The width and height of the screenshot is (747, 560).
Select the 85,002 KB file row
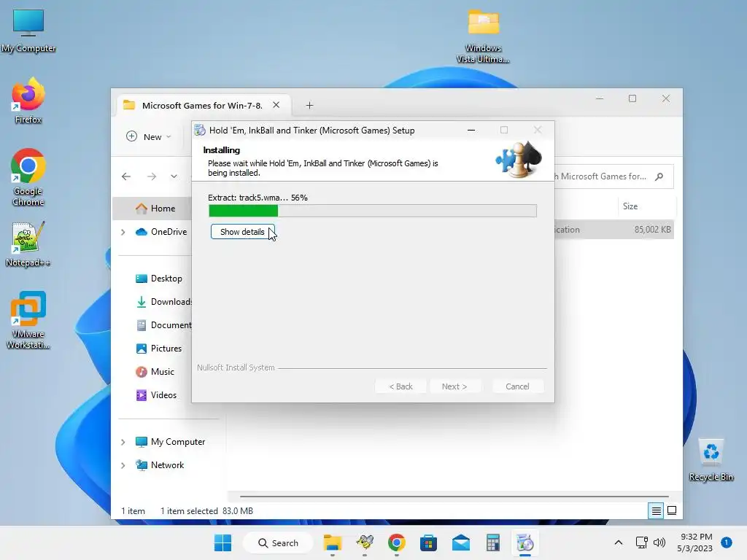[614, 230]
